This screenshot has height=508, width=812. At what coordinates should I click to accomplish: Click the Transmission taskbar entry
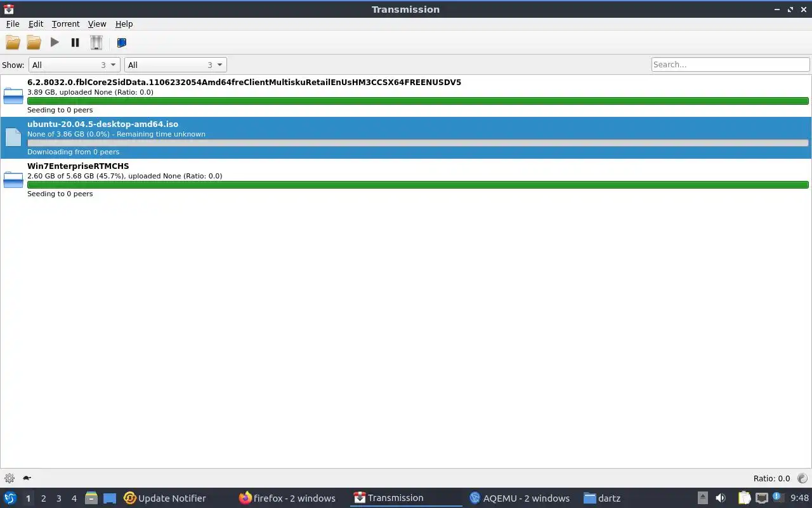tap(406, 498)
